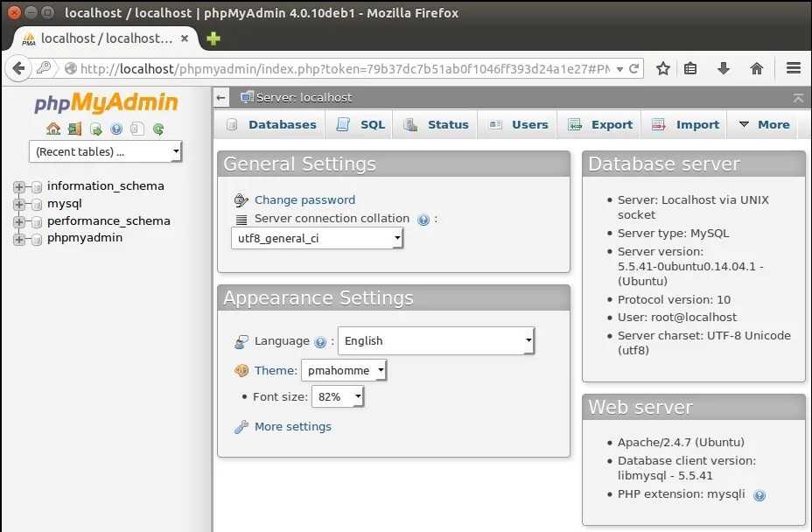Open the Firefox hamburger menu

pyautogui.click(x=794, y=68)
